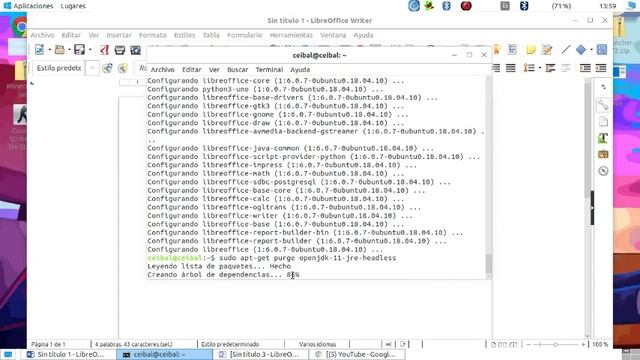Open Writer's Insertar menu
The height and width of the screenshot is (360, 640).
[119, 35]
